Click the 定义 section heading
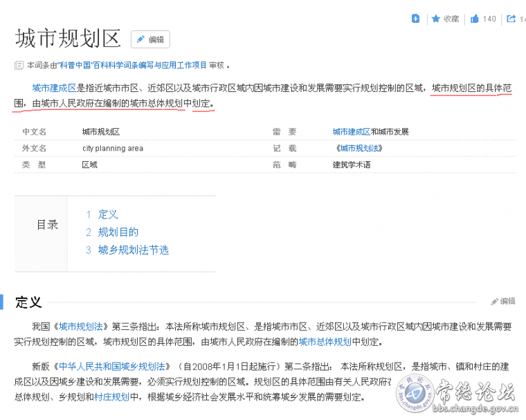The image size is (526, 420). tap(28, 302)
